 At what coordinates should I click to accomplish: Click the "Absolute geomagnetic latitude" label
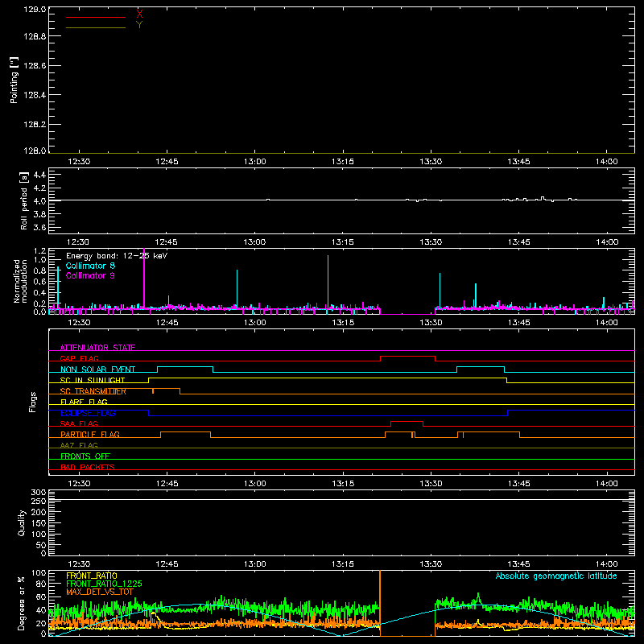[556, 576]
